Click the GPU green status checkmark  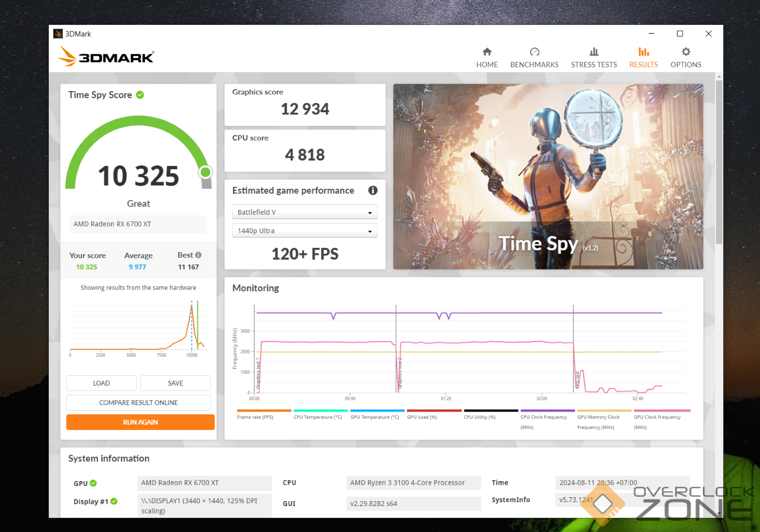coord(93,483)
